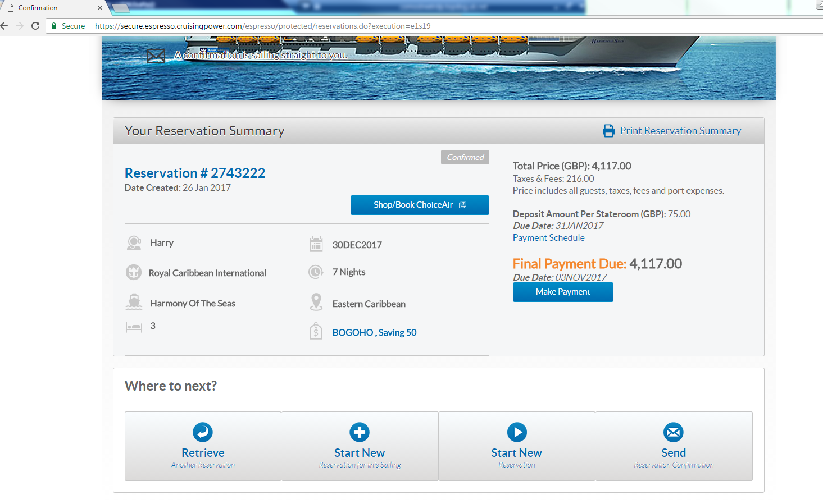Click the secure padlock icon in address bar

54,26
